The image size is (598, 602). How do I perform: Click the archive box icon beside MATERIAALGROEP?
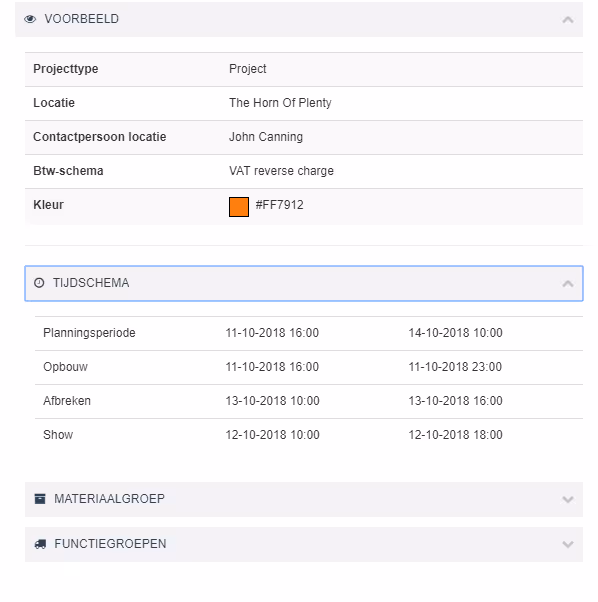(x=40, y=499)
